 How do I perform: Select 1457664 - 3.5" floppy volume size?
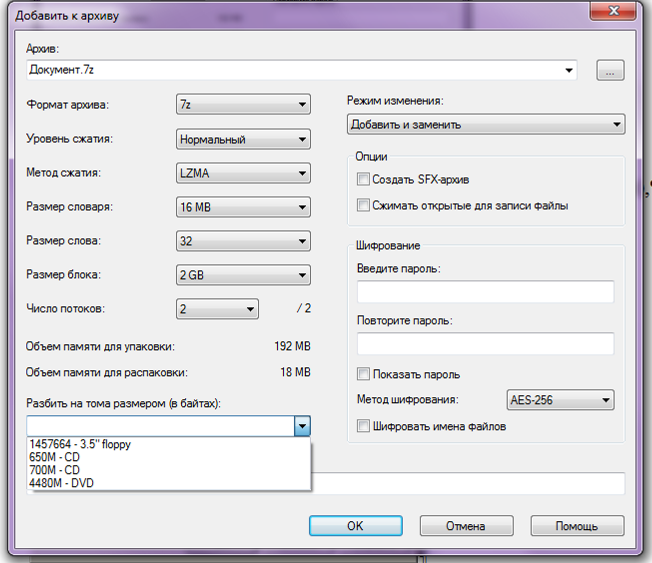pyautogui.click(x=168, y=444)
